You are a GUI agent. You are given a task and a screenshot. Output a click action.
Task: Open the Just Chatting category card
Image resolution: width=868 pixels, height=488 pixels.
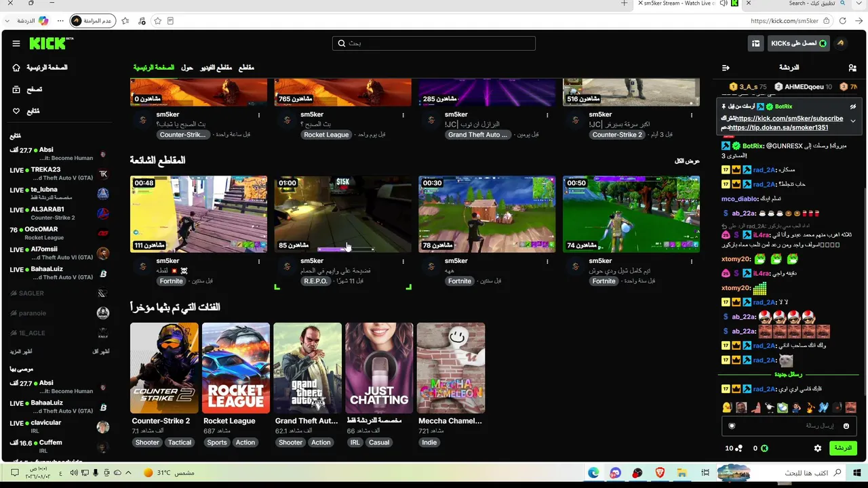click(379, 368)
